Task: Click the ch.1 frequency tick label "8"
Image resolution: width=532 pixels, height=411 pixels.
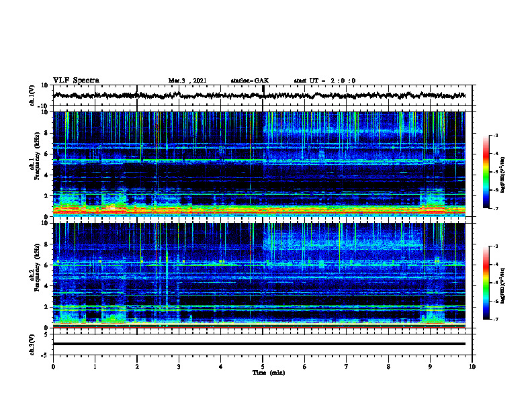Action: (46, 133)
